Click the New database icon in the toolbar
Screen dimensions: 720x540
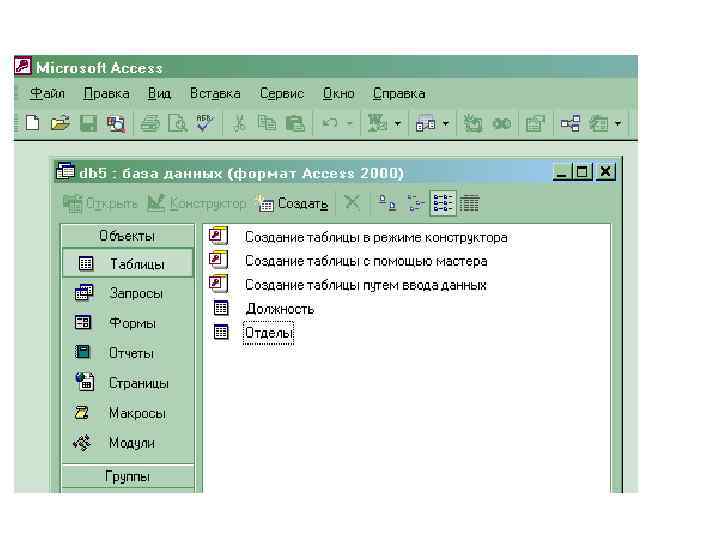click(x=33, y=123)
